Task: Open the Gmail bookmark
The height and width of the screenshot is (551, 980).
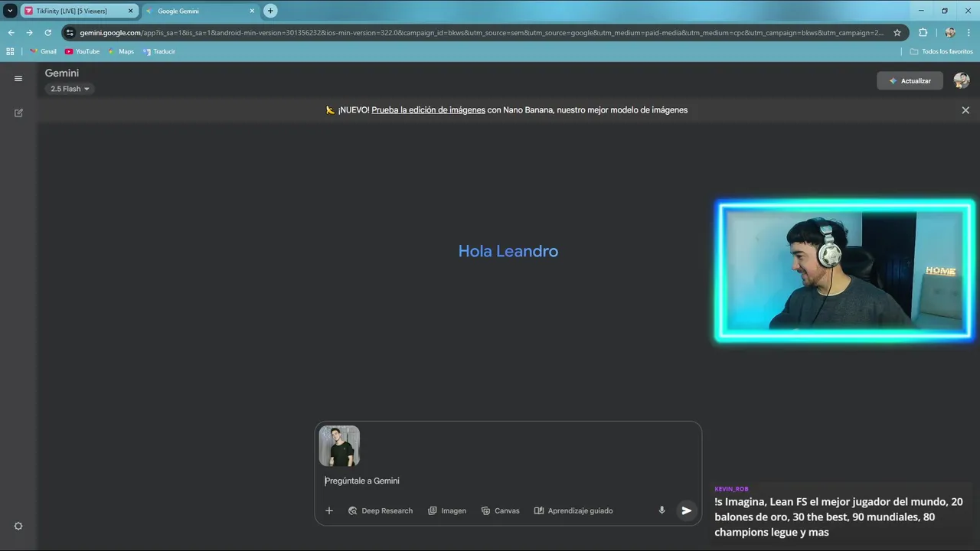Action: point(43,51)
